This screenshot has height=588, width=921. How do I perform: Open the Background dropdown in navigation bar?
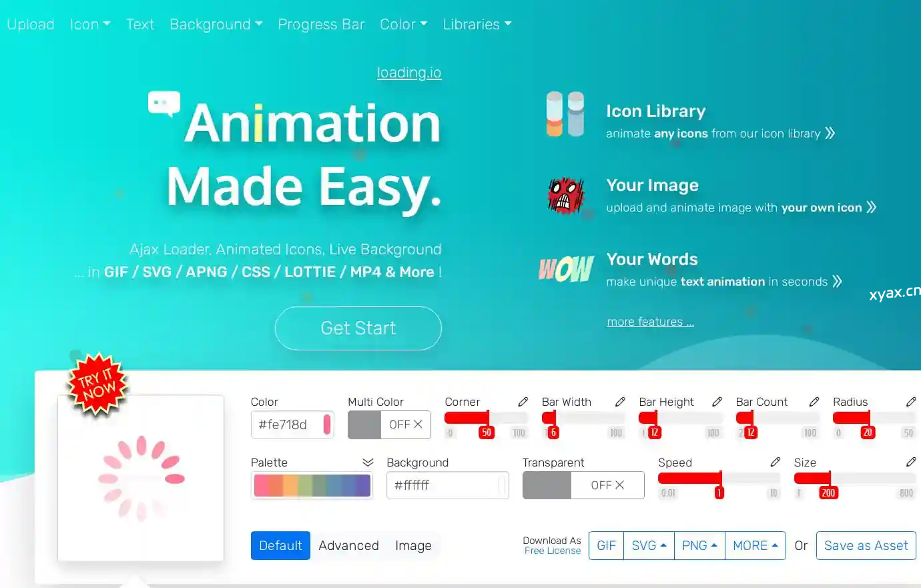(216, 25)
